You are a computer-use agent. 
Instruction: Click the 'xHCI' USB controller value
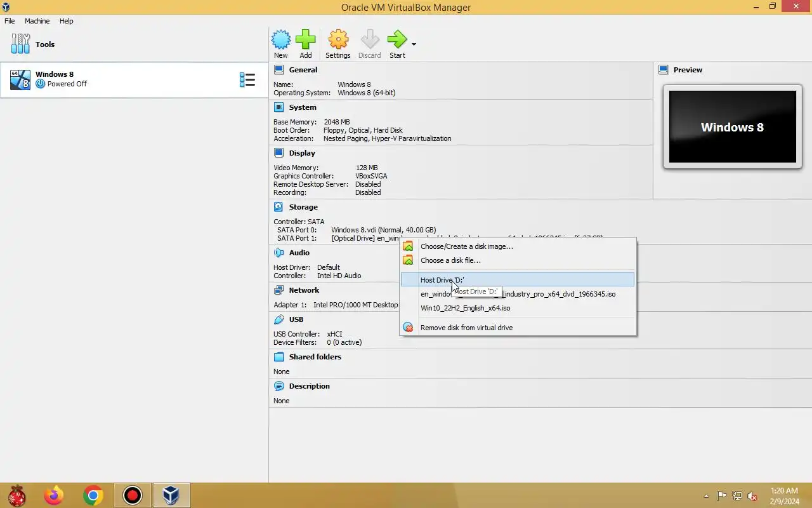pos(335,334)
